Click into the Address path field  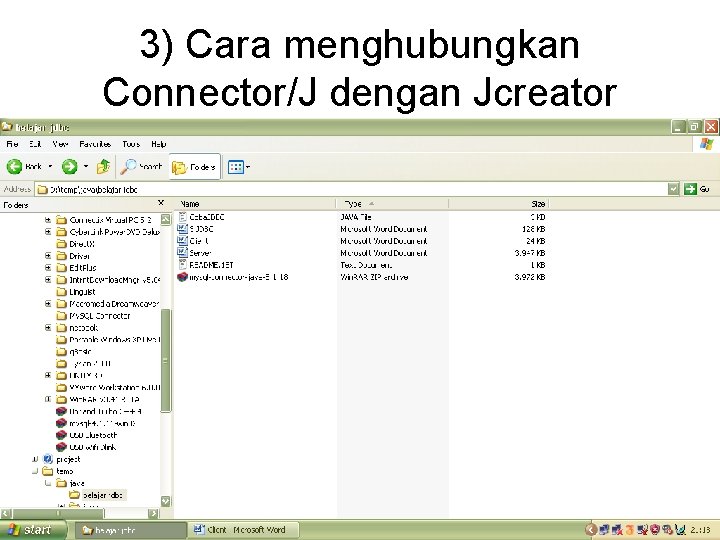point(351,189)
